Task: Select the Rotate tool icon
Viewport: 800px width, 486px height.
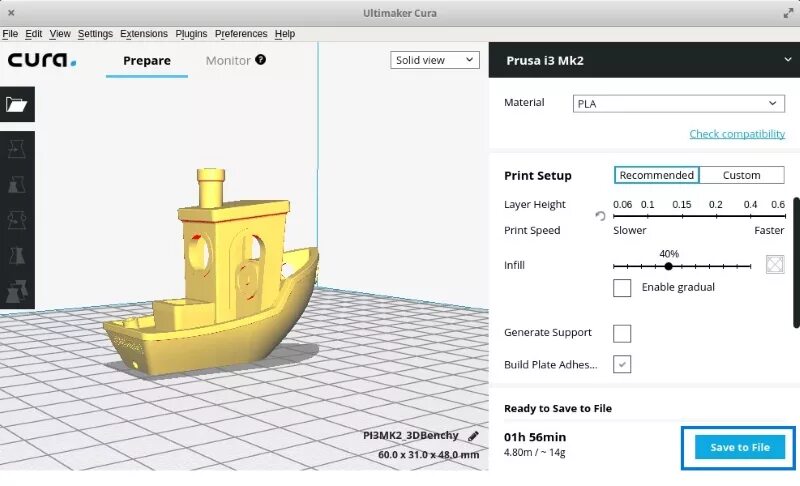Action: tap(16, 220)
